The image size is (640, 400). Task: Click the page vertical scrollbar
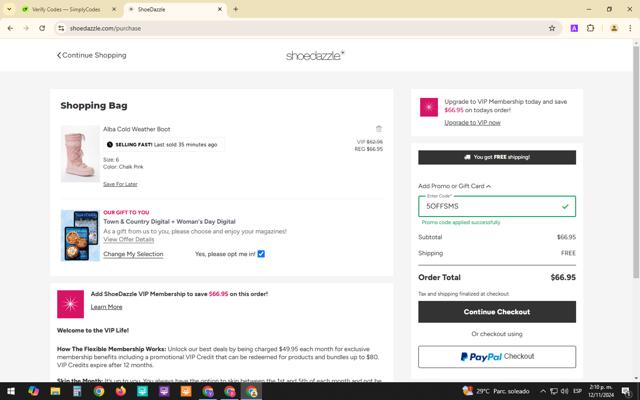[x=636, y=162]
